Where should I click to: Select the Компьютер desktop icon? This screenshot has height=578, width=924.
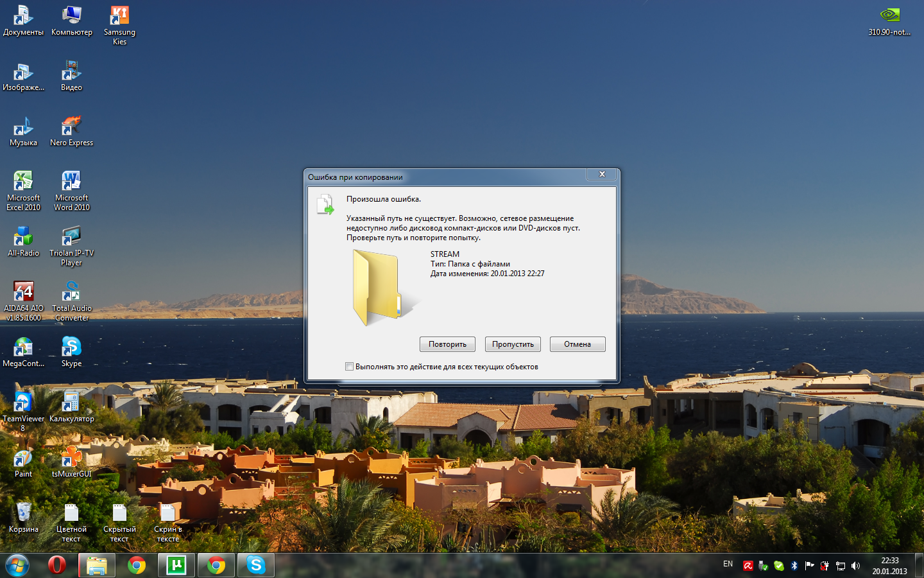point(72,21)
